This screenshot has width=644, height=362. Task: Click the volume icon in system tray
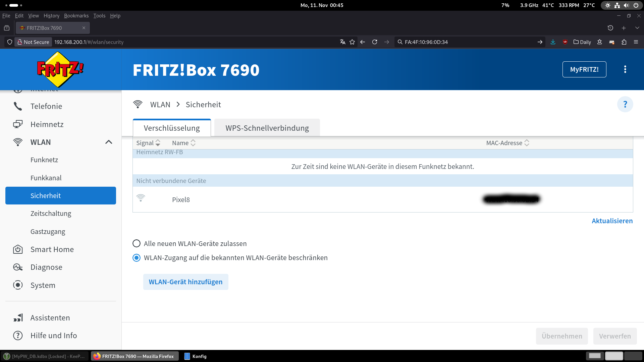point(626,5)
